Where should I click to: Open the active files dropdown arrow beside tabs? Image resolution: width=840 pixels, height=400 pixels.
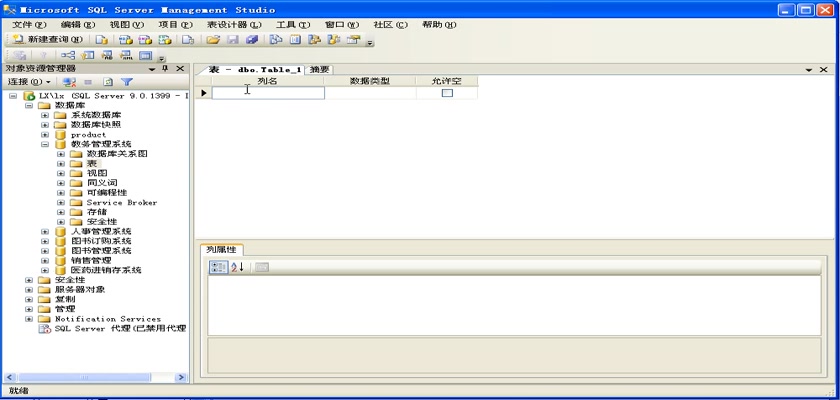(x=808, y=70)
